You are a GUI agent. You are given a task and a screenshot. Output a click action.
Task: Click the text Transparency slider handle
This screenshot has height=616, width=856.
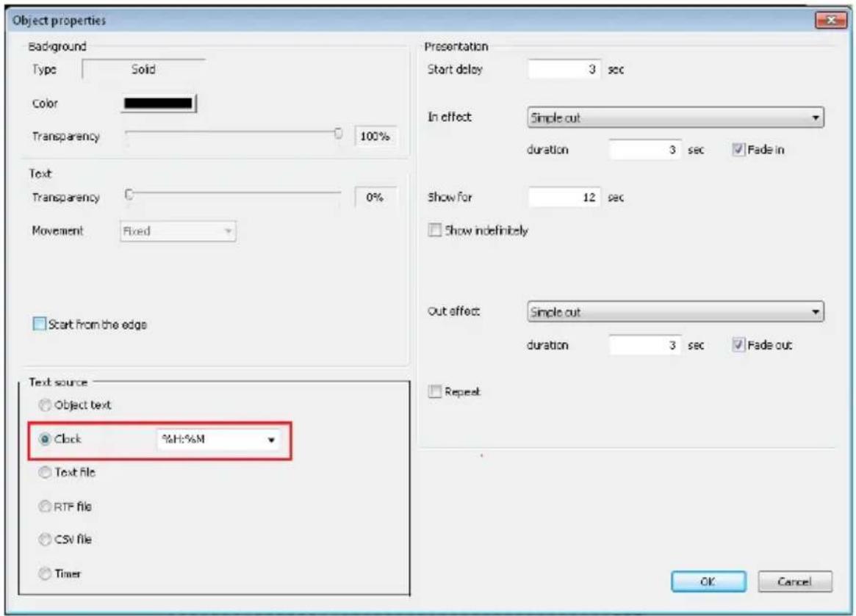(x=129, y=195)
